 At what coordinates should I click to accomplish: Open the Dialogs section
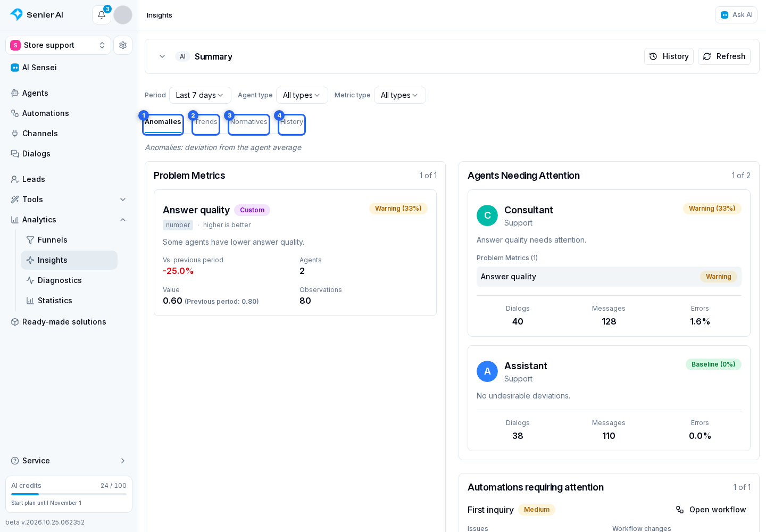(69, 154)
